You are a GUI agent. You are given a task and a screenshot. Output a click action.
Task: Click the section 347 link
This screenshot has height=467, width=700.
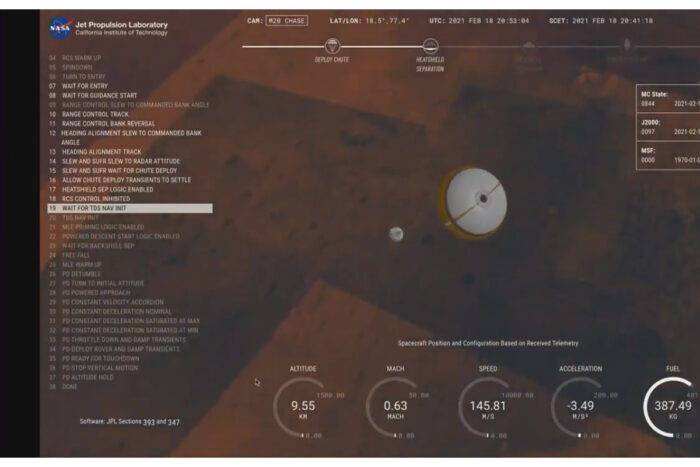click(x=174, y=422)
